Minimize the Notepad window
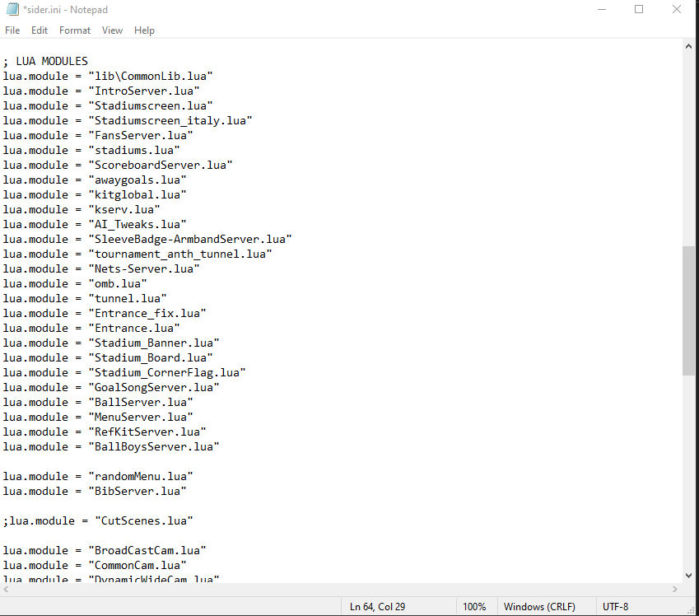This screenshot has height=616, width=699. point(602,9)
